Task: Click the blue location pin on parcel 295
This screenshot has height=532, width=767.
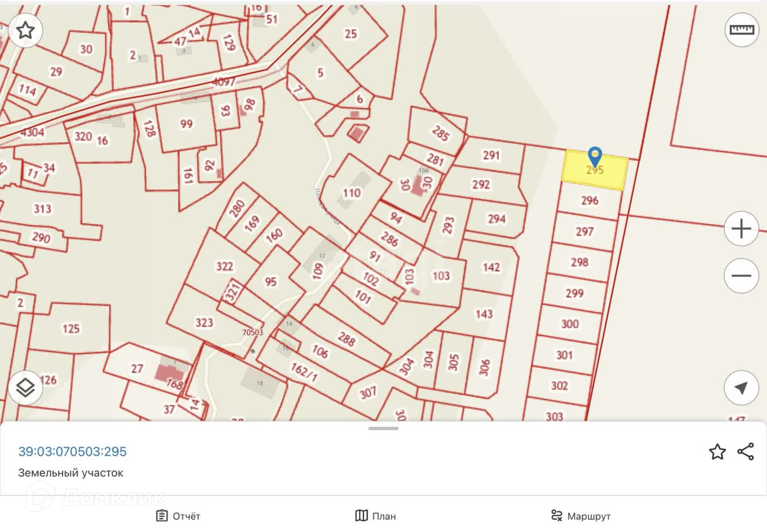Action: click(x=595, y=156)
